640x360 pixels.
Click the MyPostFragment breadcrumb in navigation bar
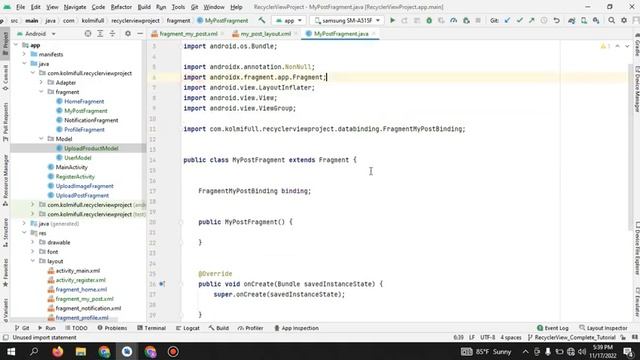click(x=222, y=20)
